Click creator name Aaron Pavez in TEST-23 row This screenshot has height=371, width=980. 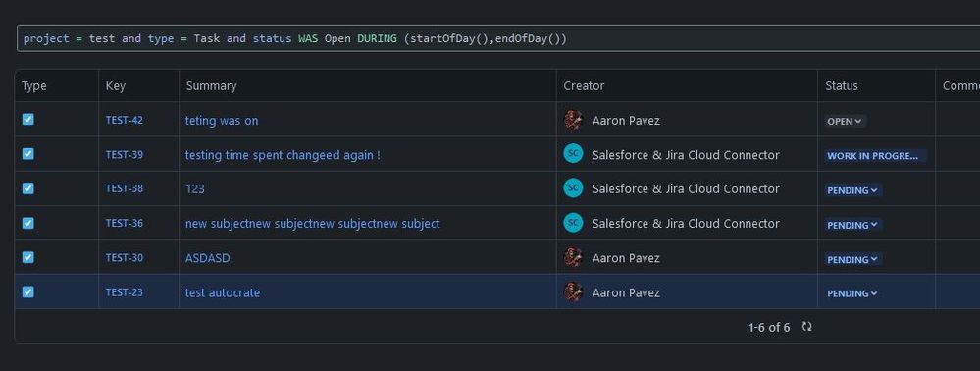pos(626,292)
